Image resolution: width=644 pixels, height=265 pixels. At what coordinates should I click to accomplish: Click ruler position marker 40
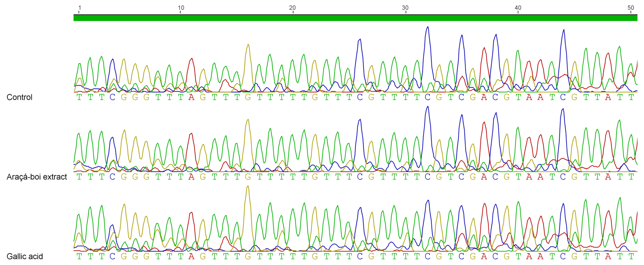point(518,8)
